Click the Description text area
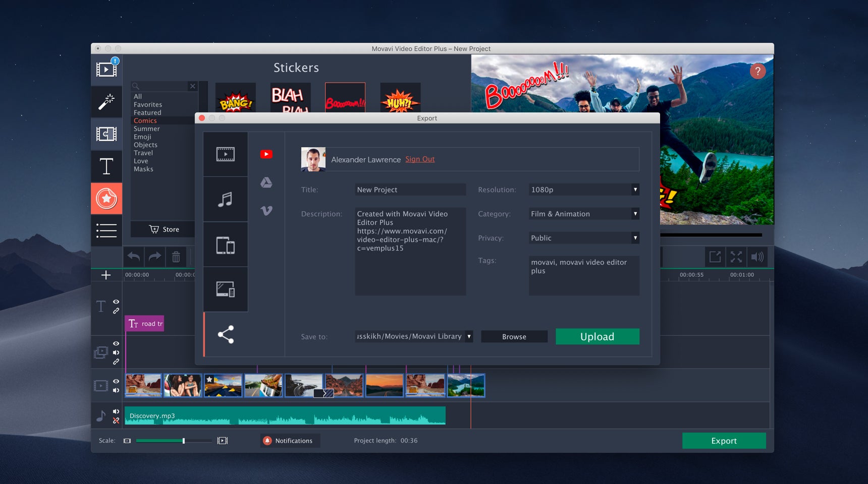 coord(410,251)
